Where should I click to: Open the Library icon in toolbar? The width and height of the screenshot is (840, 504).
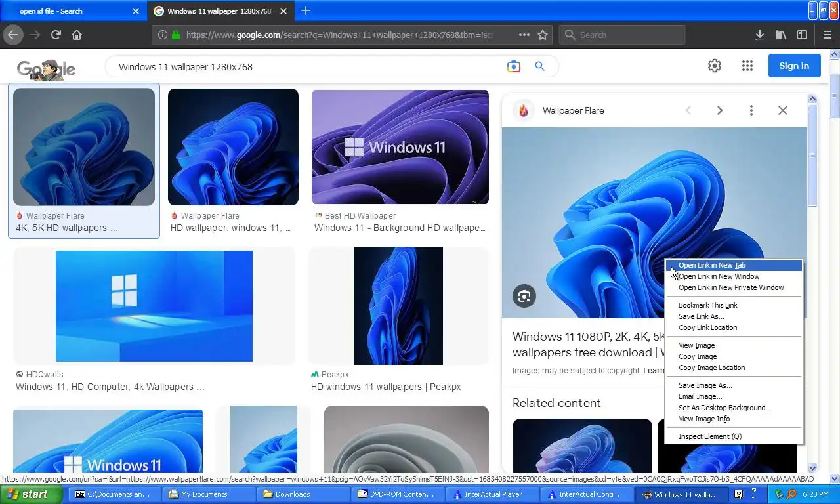tap(781, 35)
